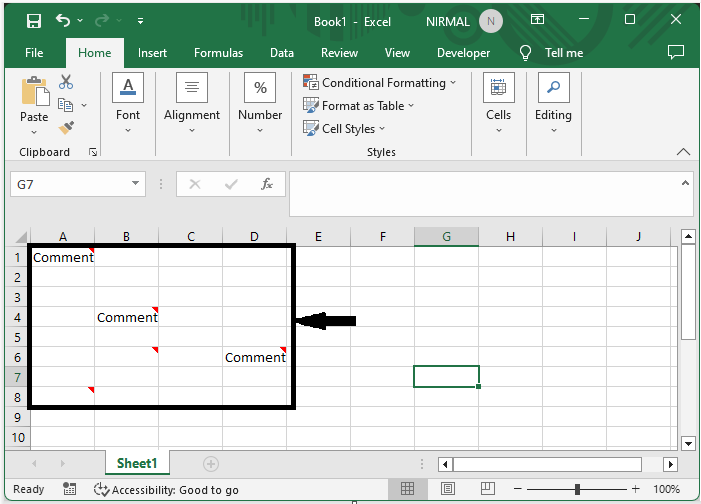Open Ribbon Display Options icon
The image size is (701, 504).
537,19
